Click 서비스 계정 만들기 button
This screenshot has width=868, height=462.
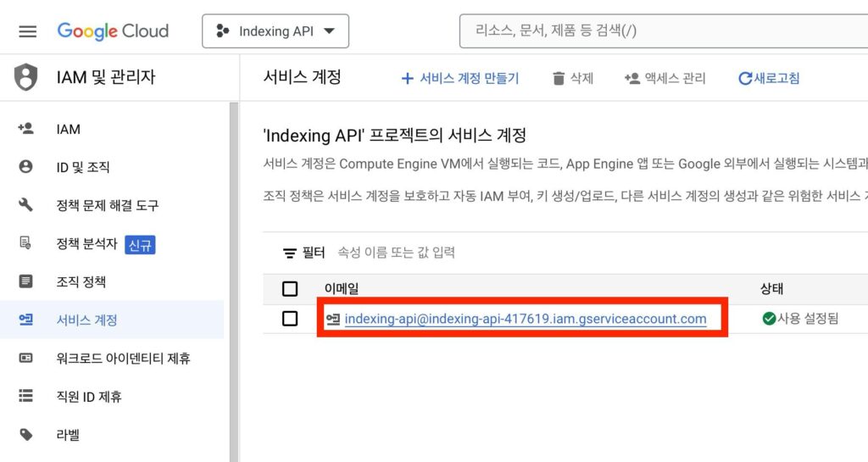[x=460, y=79]
